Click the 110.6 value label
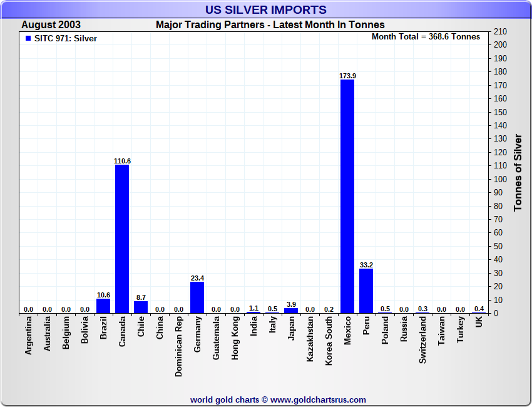The width and height of the screenshot is (532, 407). click(x=122, y=161)
